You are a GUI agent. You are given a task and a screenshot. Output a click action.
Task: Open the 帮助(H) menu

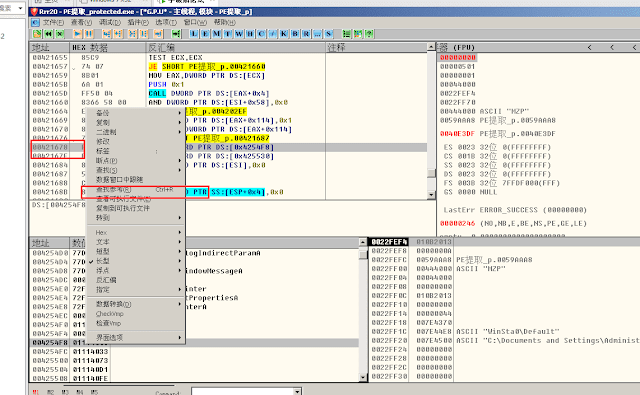tap(224, 22)
